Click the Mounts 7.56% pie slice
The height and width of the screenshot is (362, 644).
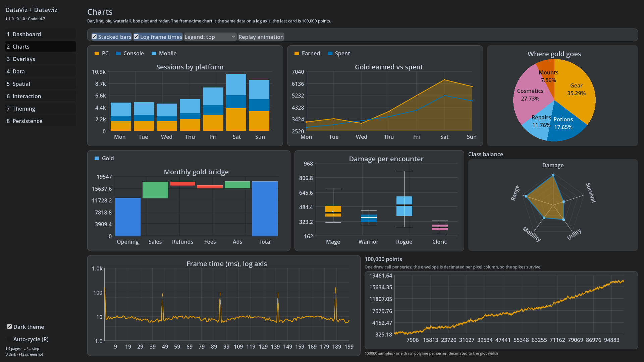(x=548, y=76)
